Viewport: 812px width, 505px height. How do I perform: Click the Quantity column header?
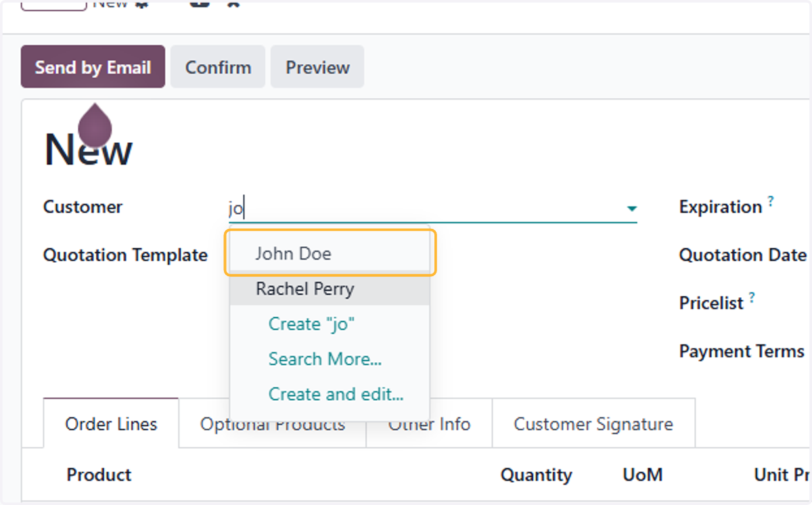coord(536,475)
